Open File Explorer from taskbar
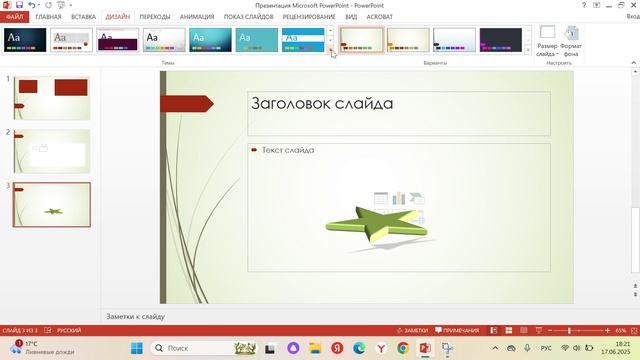Viewport: 640px width, 360px height. (x=315, y=348)
